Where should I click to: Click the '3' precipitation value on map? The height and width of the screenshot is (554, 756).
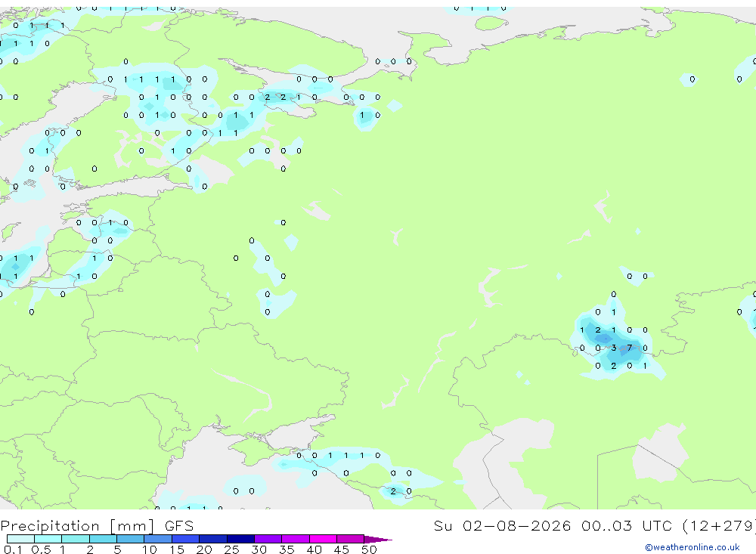pos(613,348)
